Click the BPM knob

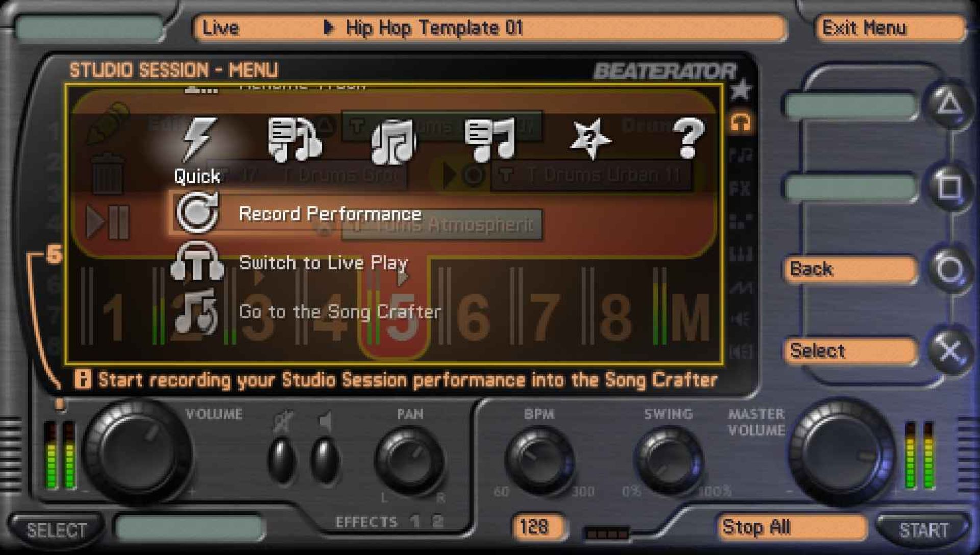[x=539, y=459]
